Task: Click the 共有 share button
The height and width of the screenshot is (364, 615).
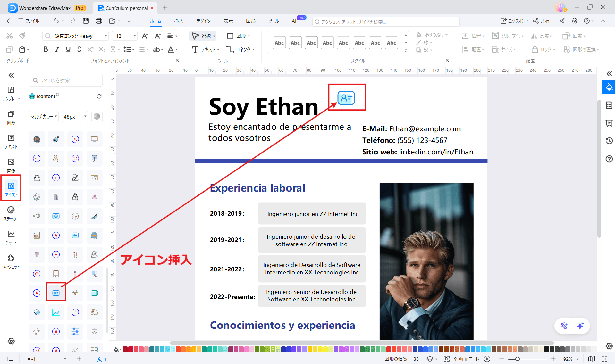Action: click(541, 21)
